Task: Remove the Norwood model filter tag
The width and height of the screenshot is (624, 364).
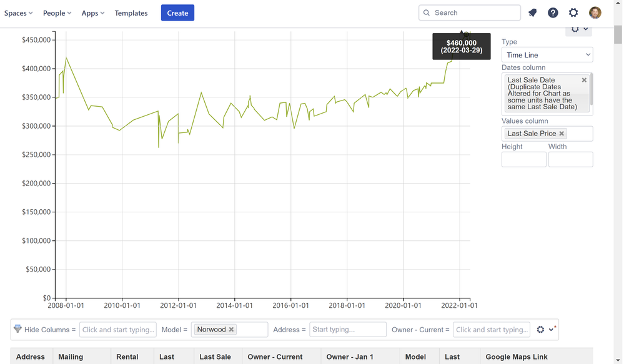Action: click(x=230, y=329)
